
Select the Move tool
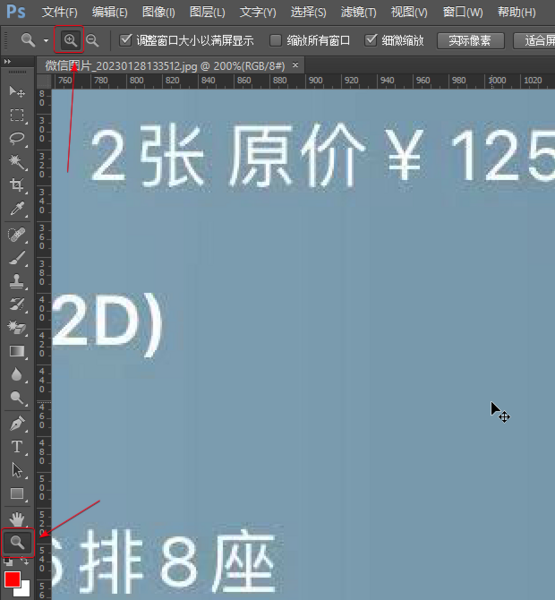(17, 92)
